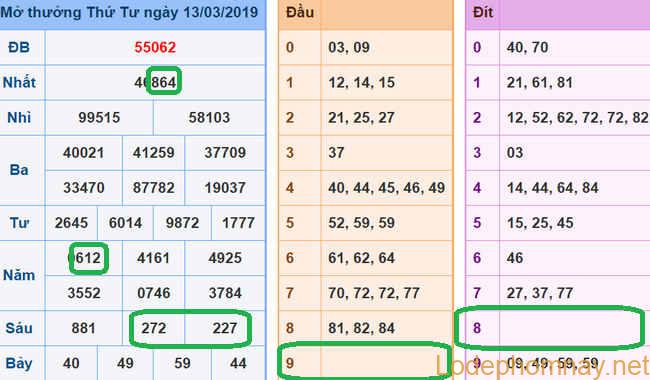Select the empty Đít row 8 cell

click(x=575, y=328)
